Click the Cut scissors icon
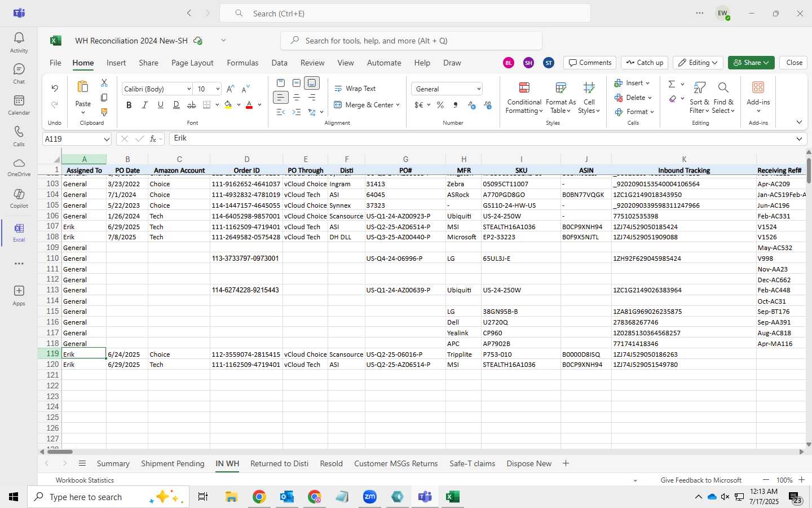Image resolution: width=812 pixels, height=508 pixels. 104,83
